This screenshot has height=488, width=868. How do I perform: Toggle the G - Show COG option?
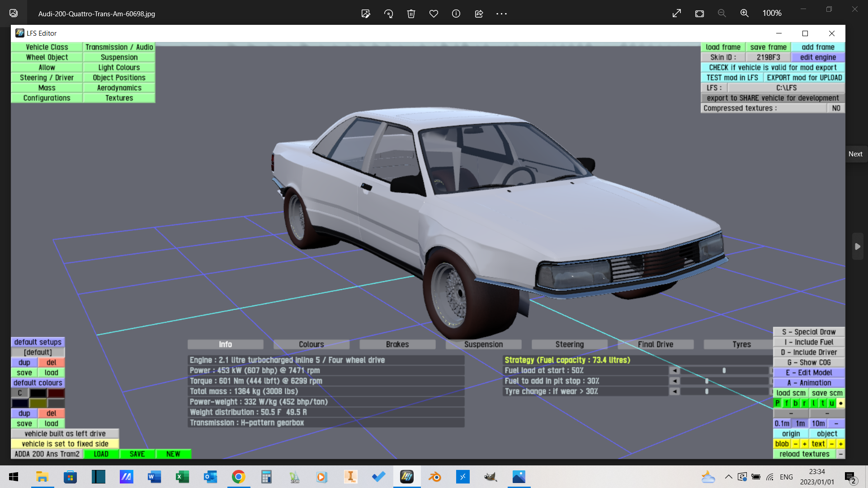coord(809,362)
